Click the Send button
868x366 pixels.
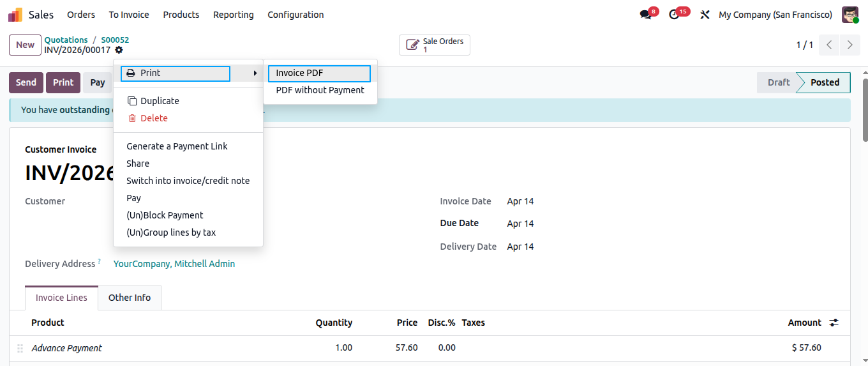pos(26,82)
